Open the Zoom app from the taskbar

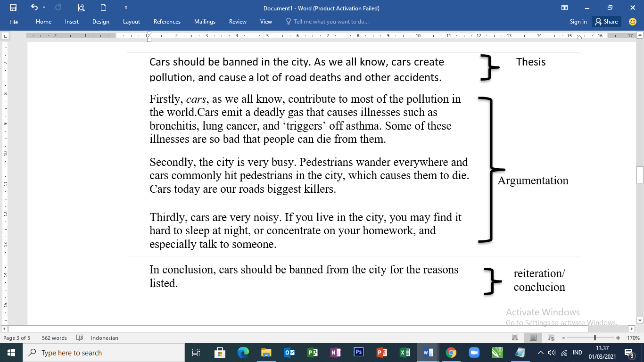tap(474, 353)
